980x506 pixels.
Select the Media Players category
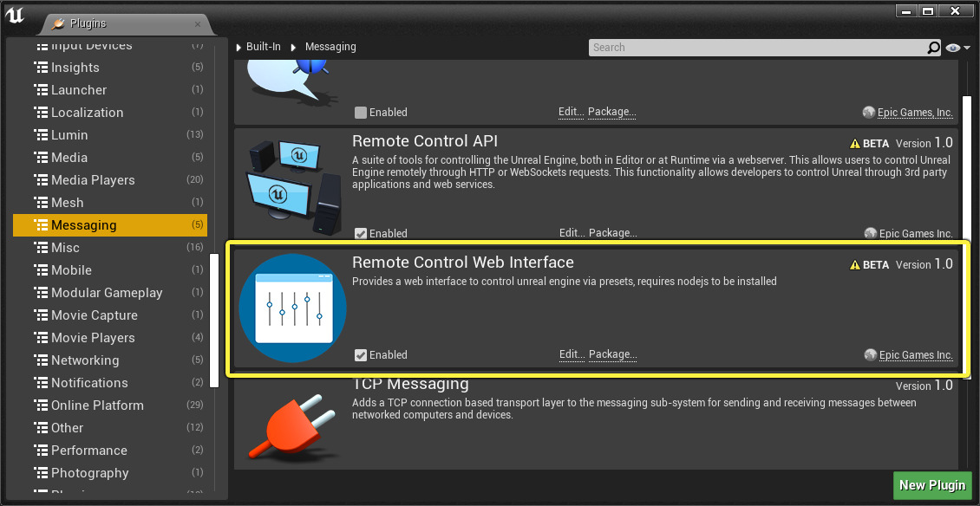point(110,180)
